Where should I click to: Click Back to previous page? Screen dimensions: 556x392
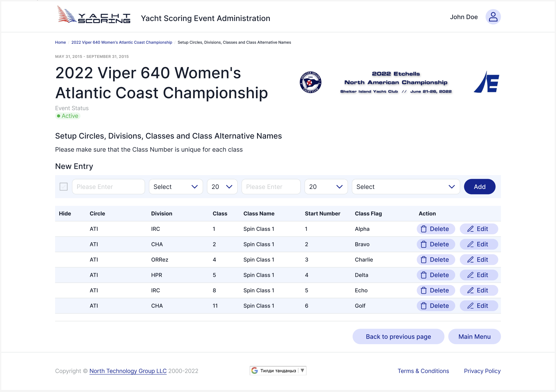click(398, 336)
